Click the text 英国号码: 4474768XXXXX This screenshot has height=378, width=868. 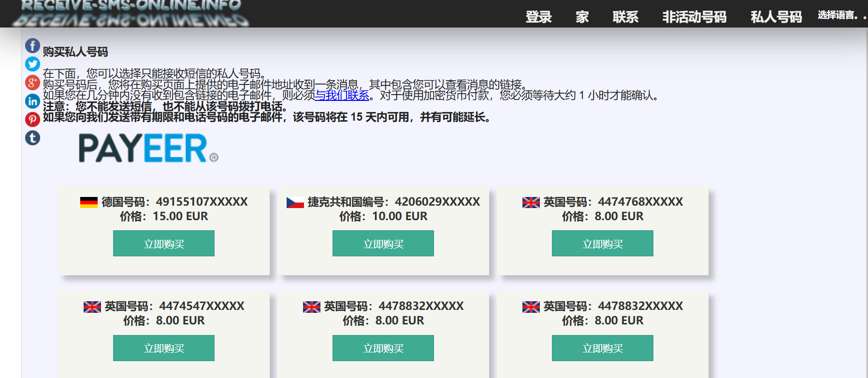613,202
